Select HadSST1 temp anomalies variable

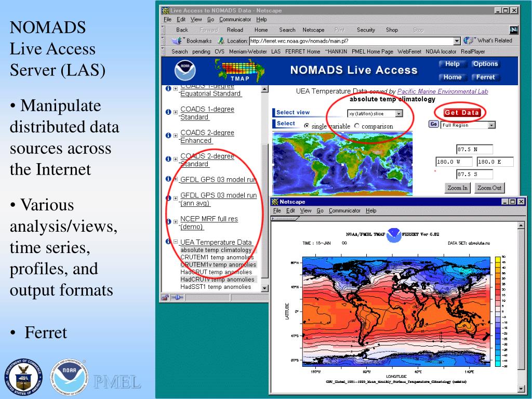tap(216, 287)
